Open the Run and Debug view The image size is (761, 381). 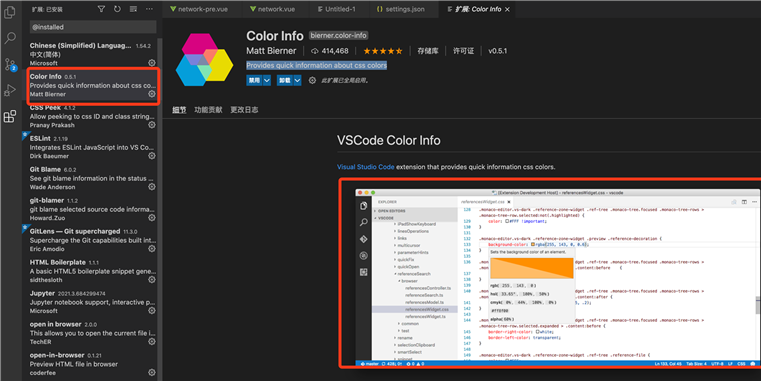click(10, 90)
